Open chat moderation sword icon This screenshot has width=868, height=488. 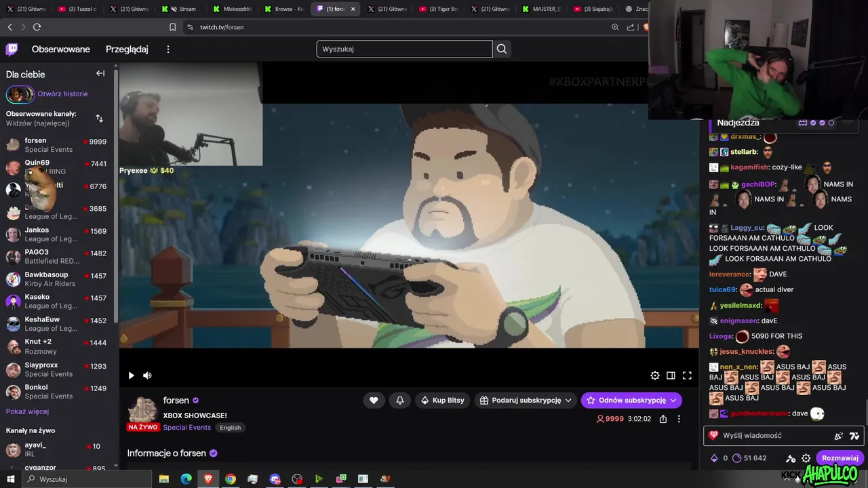point(790,458)
